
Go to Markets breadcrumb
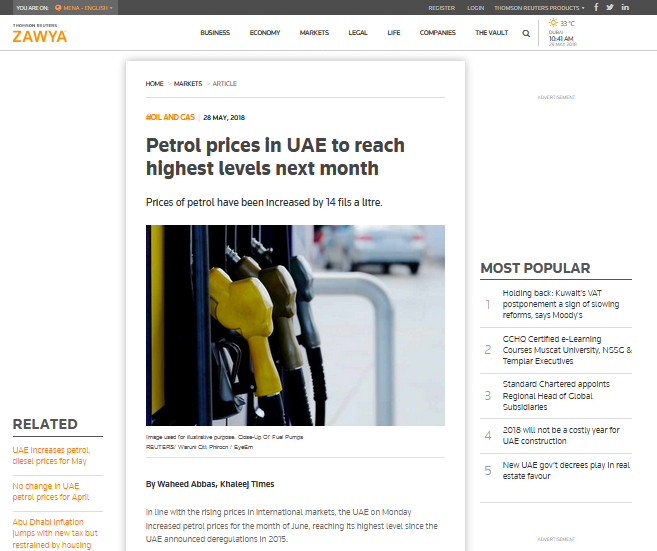188,83
